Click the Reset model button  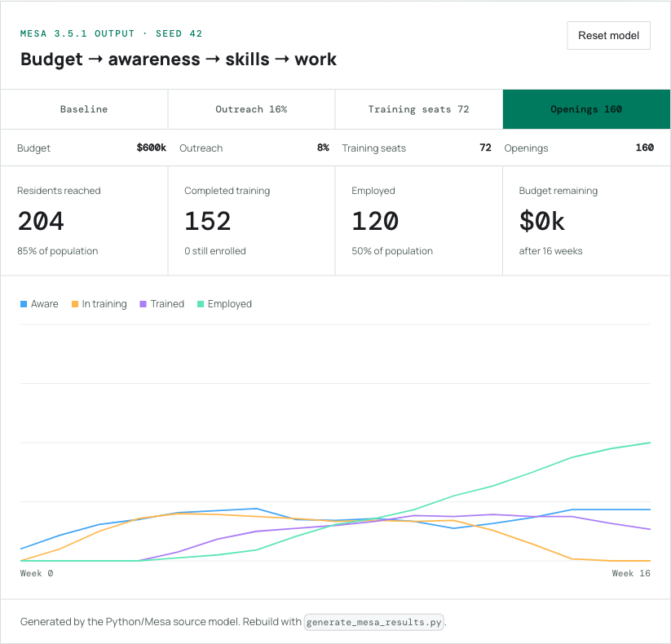coord(608,36)
